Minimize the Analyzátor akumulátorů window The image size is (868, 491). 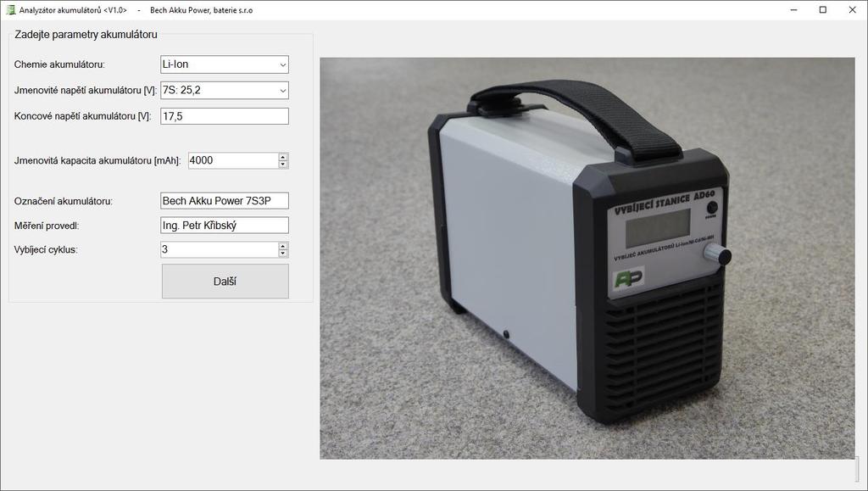[793, 10]
